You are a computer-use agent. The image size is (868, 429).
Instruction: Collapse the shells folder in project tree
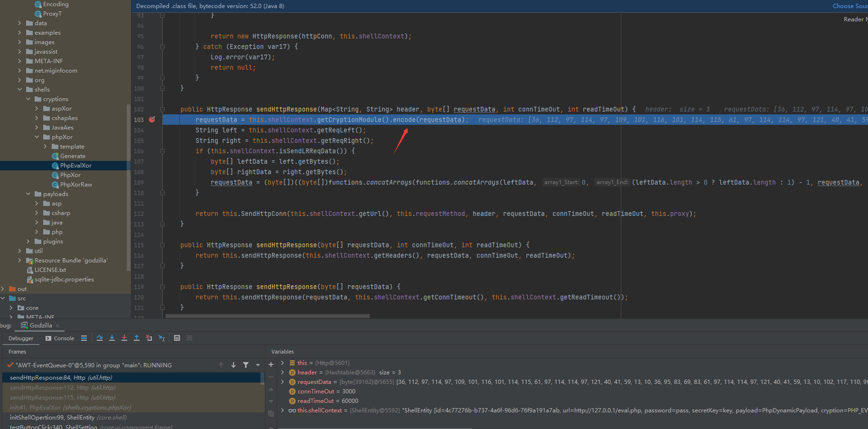pos(20,90)
